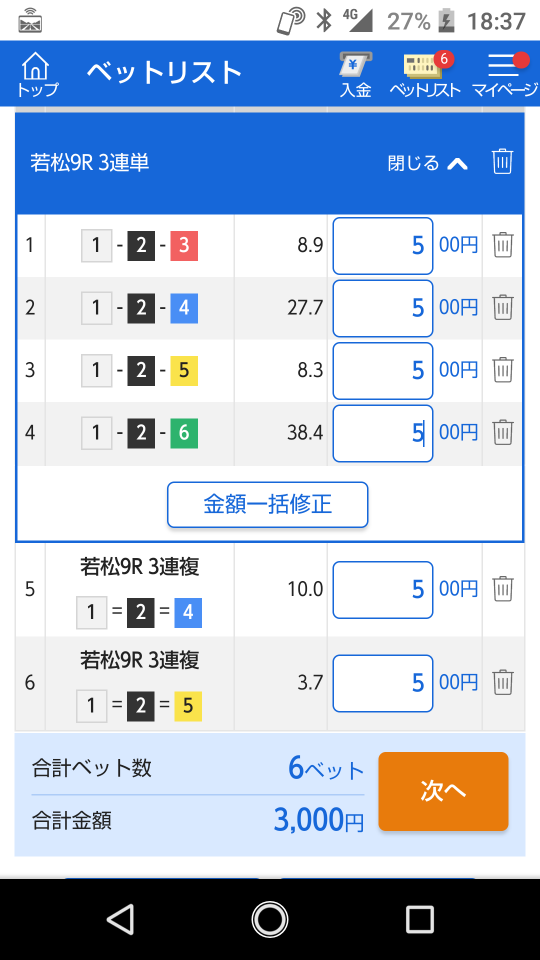Open the ベットリスト ticket icon
The image size is (540, 960).
tap(425, 75)
